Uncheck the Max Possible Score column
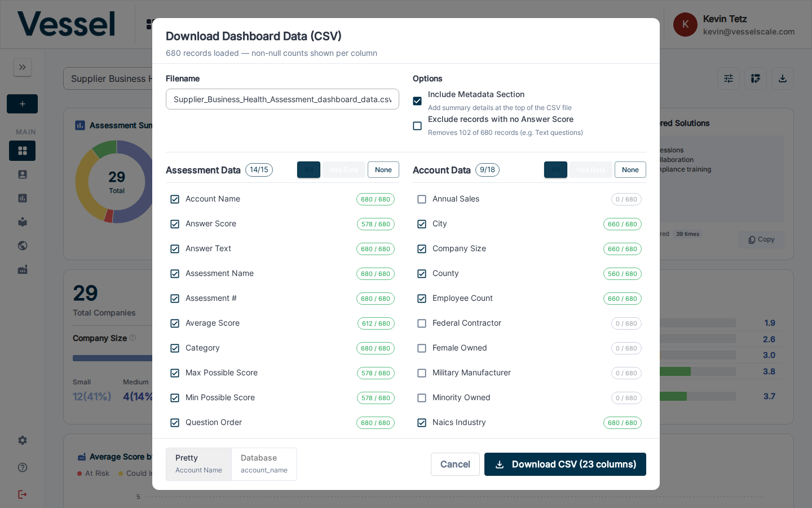Screen dimensions: 812x508 [x=175, y=373]
